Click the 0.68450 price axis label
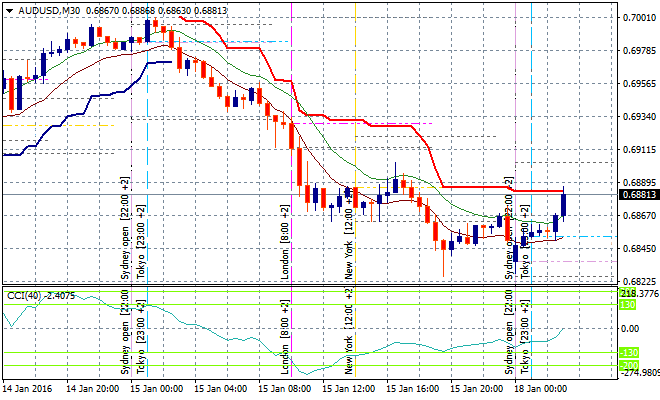This screenshot has width=660, height=400. pyautogui.click(x=639, y=248)
